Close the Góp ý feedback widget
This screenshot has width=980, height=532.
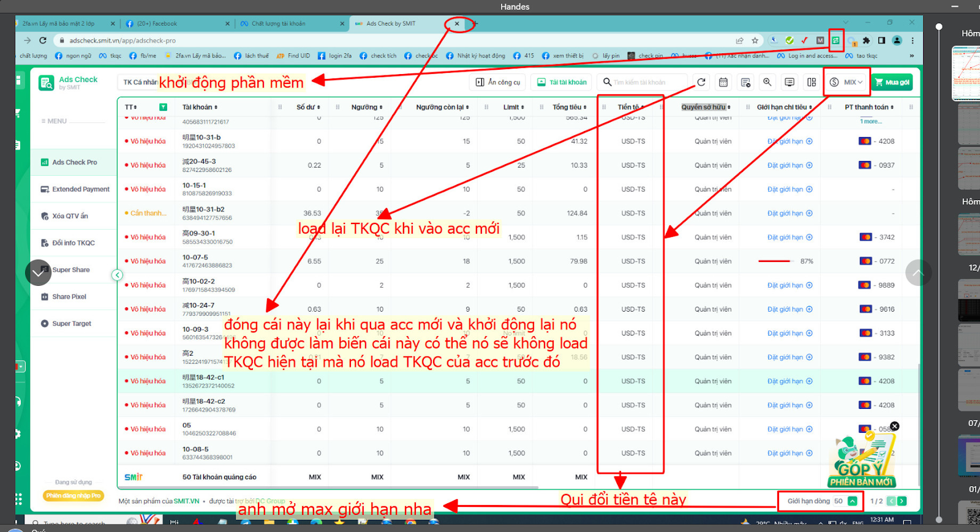coord(894,426)
